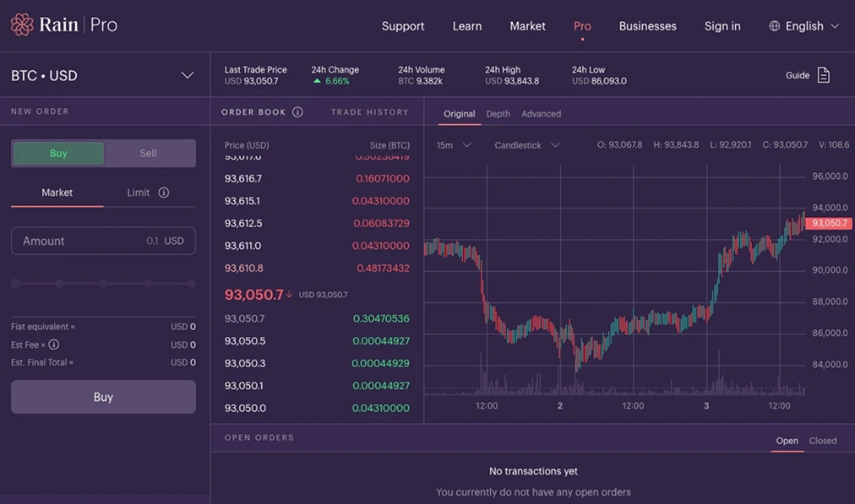
Task: Show Open orders tab
Action: tap(787, 440)
